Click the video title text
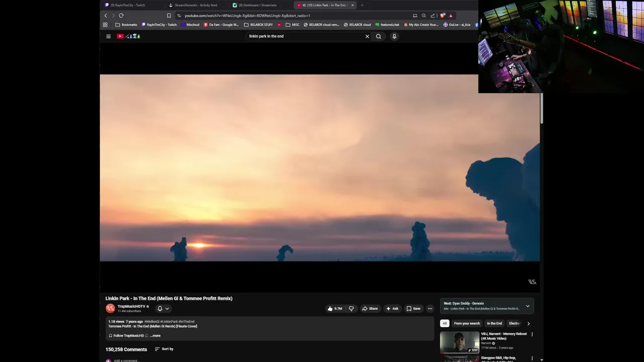 coord(169,299)
